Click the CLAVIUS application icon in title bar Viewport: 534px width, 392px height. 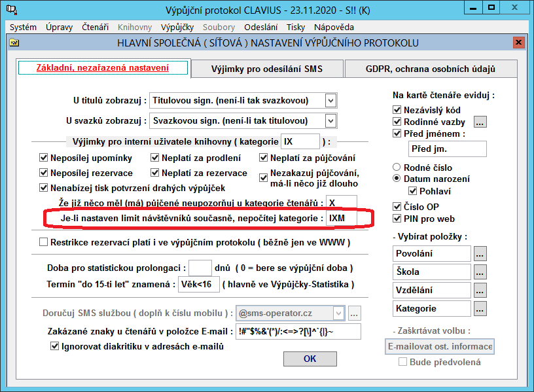click(x=12, y=9)
